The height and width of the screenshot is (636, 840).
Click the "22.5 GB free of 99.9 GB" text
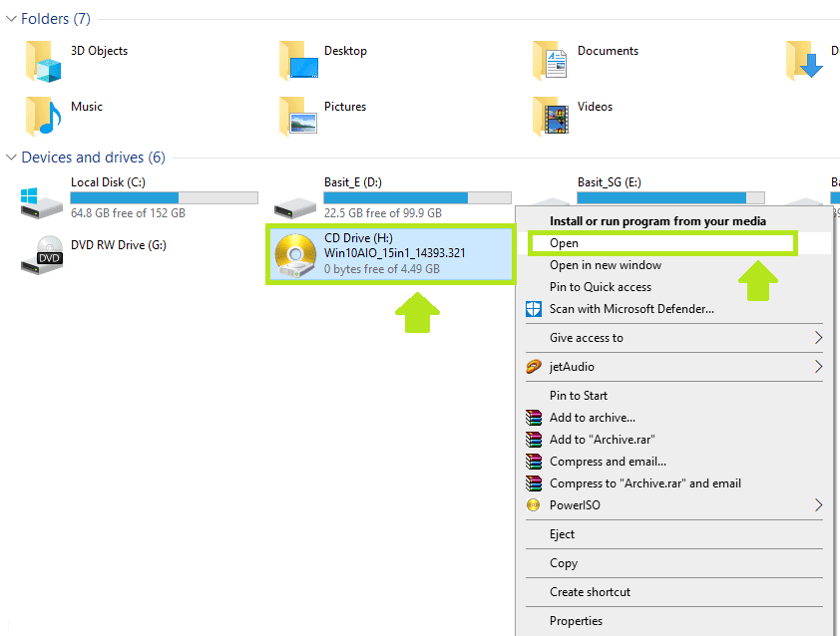[x=383, y=213]
